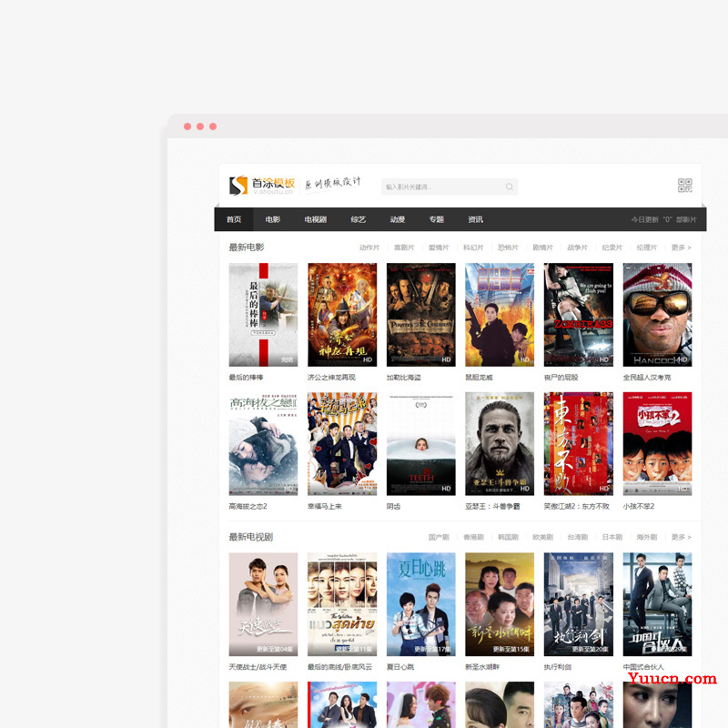Open the 专题 nav menu item
The width and height of the screenshot is (728, 728).
[437, 219]
